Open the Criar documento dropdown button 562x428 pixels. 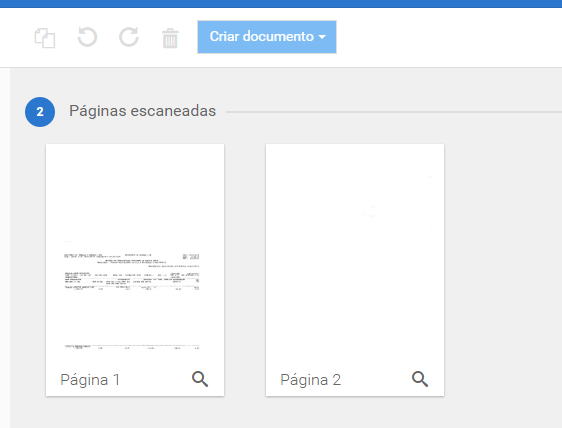pos(267,37)
